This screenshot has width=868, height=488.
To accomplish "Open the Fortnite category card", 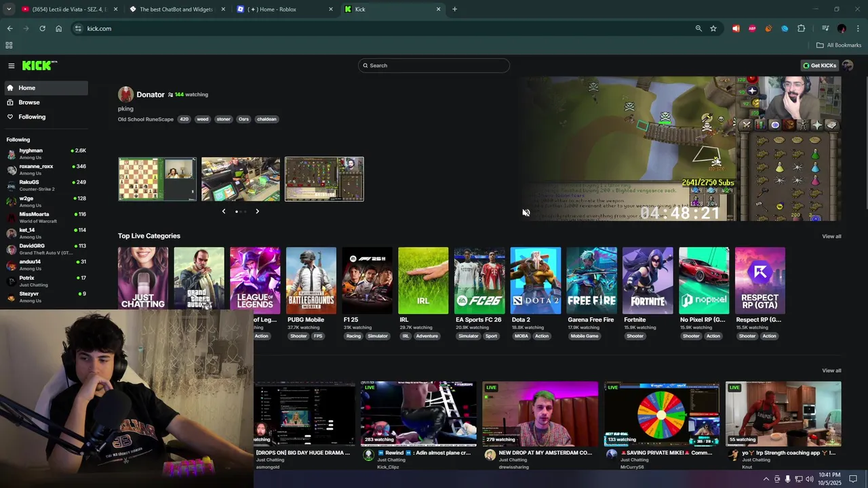I will click(x=648, y=280).
